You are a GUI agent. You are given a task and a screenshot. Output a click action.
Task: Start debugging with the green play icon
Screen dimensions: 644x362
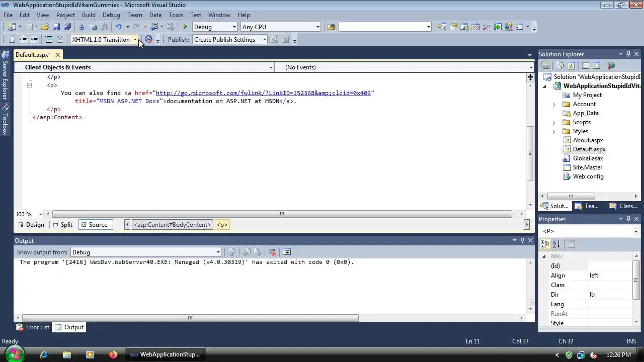pos(185,27)
